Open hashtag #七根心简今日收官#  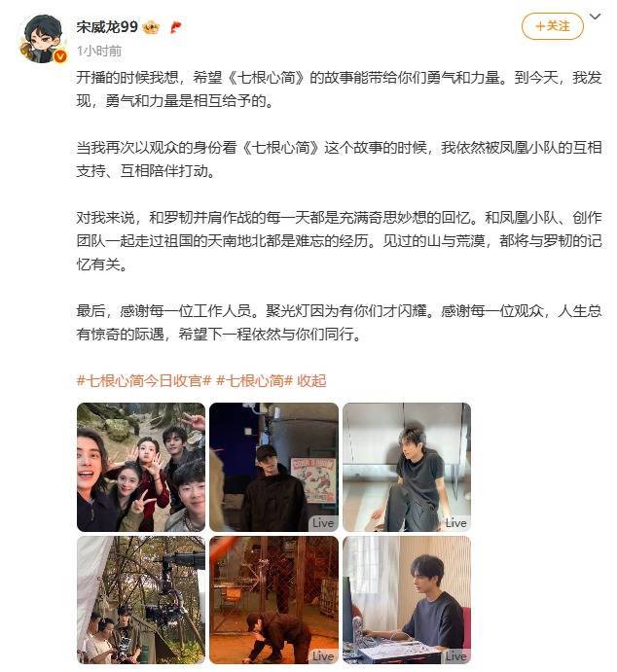pyautogui.click(x=144, y=380)
